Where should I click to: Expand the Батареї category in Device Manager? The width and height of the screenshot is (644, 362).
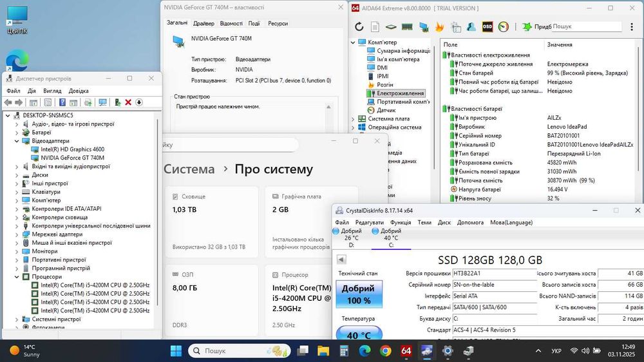coord(17,132)
